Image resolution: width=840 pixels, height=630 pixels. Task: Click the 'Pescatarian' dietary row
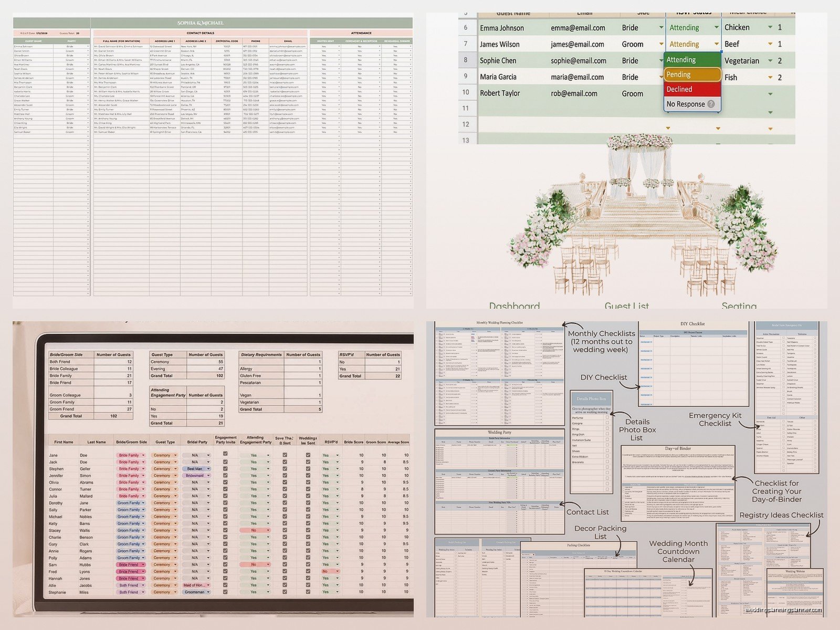[280, 383]
